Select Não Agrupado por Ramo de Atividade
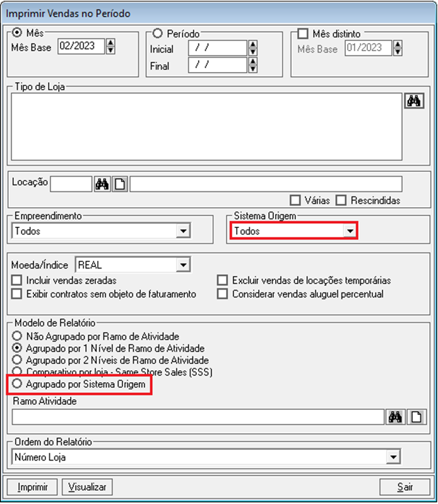 (x=16, y=336)
